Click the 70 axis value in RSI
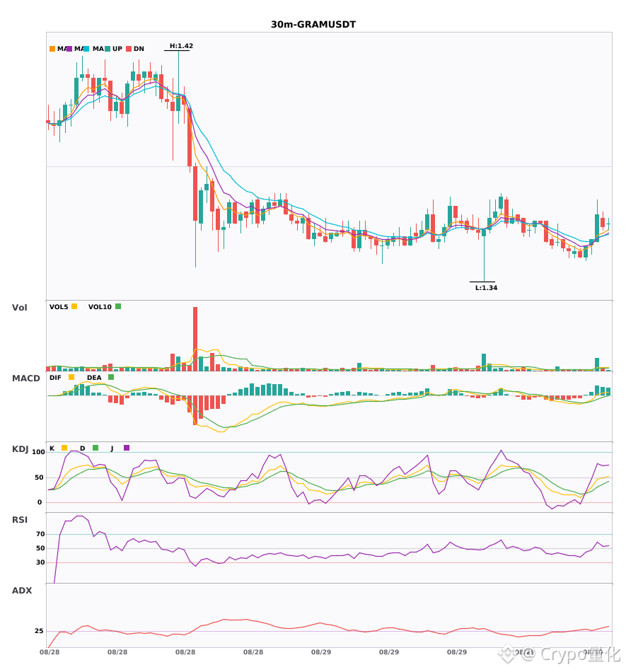The width and height of the screenshot is (626, 672). click(40, 534)
